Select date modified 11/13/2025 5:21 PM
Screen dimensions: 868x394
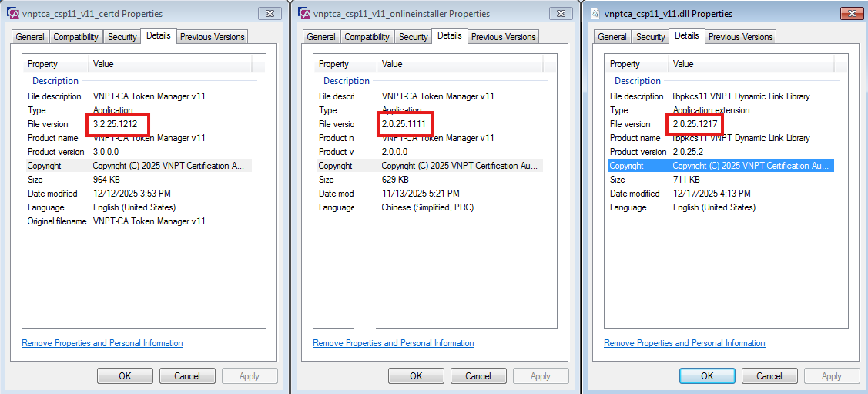pos(421,194)
